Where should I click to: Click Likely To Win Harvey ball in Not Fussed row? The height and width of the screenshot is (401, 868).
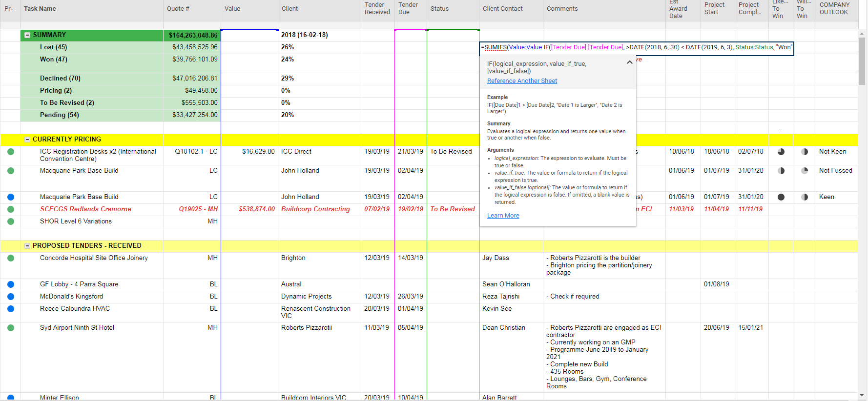click(781, 171)
